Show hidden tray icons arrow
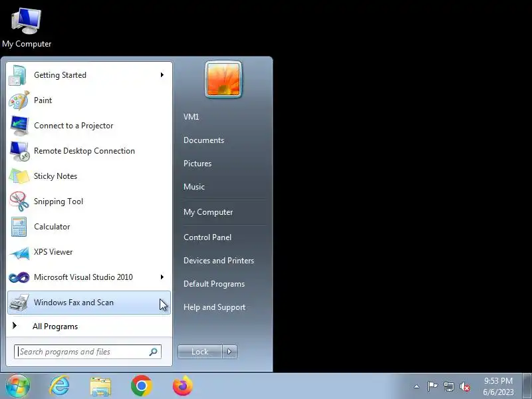The height and width of the screenshot is (399, 532). (417, 386)
